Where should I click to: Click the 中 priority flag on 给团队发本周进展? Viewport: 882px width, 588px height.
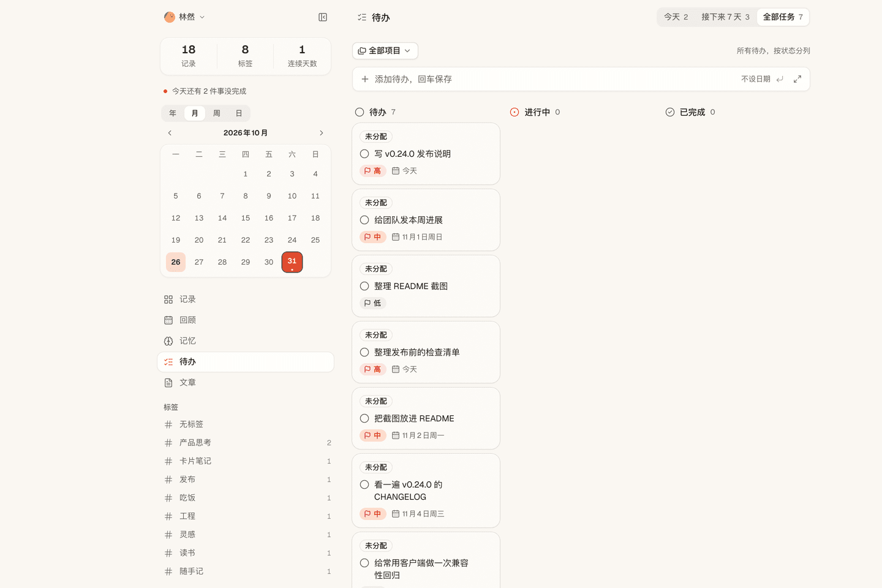coord(373,237)
